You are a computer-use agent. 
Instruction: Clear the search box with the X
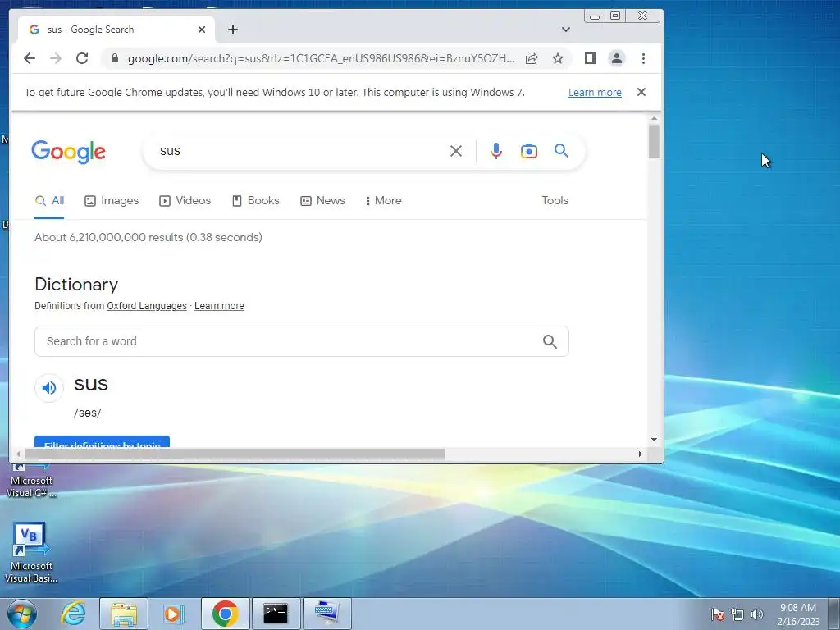(x=456, y=151)
